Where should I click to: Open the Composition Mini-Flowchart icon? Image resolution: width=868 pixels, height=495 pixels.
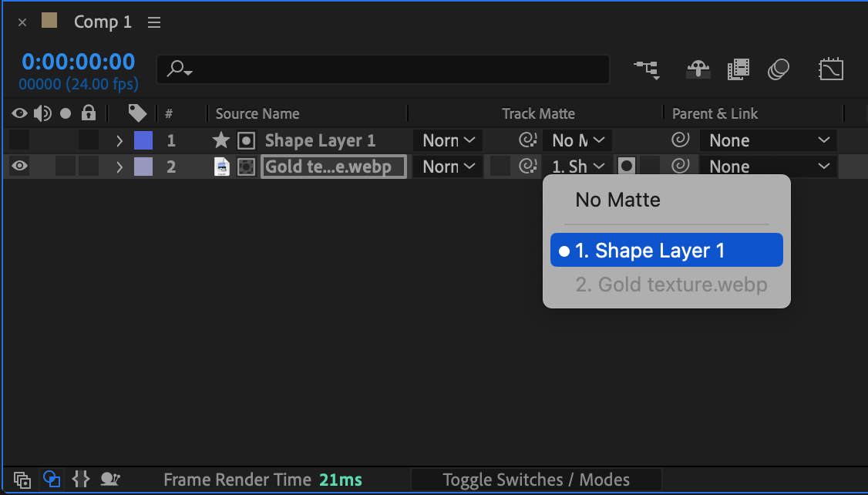[x=646, y=70]
